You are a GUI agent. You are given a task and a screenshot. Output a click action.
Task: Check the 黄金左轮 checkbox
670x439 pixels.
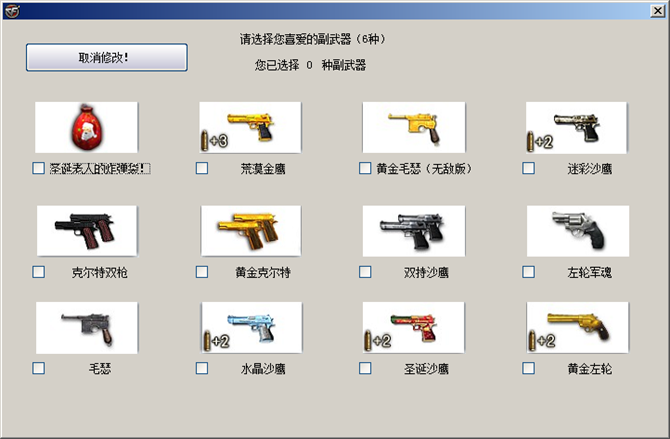529,368
